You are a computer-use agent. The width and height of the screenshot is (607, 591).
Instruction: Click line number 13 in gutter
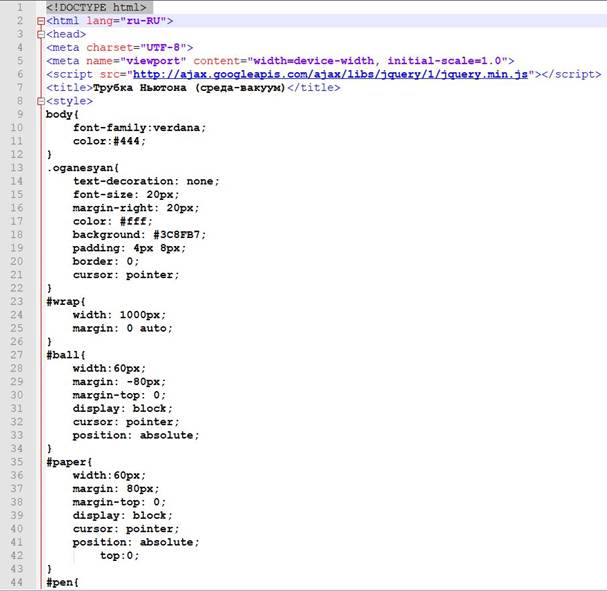pos(16,168)
